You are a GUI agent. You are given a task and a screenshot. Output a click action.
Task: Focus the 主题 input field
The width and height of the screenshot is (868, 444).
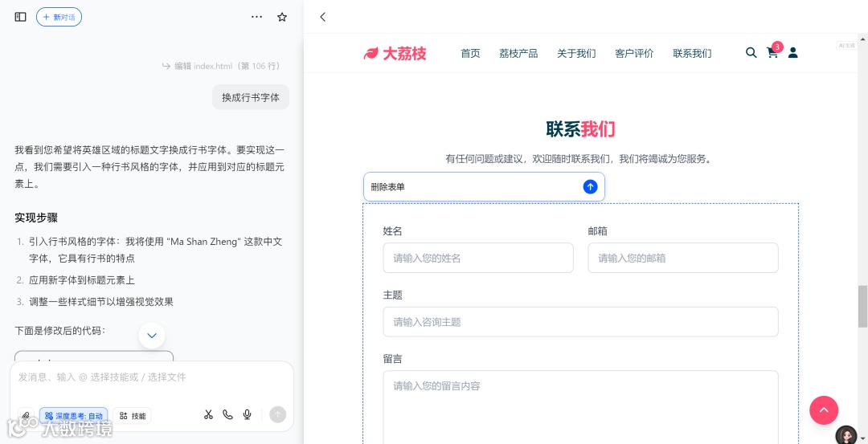581,322
